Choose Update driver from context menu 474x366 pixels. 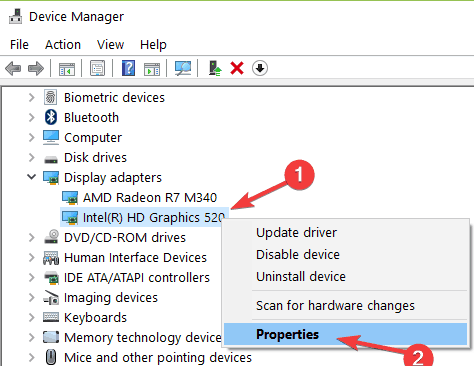click(x=345, y=233)
